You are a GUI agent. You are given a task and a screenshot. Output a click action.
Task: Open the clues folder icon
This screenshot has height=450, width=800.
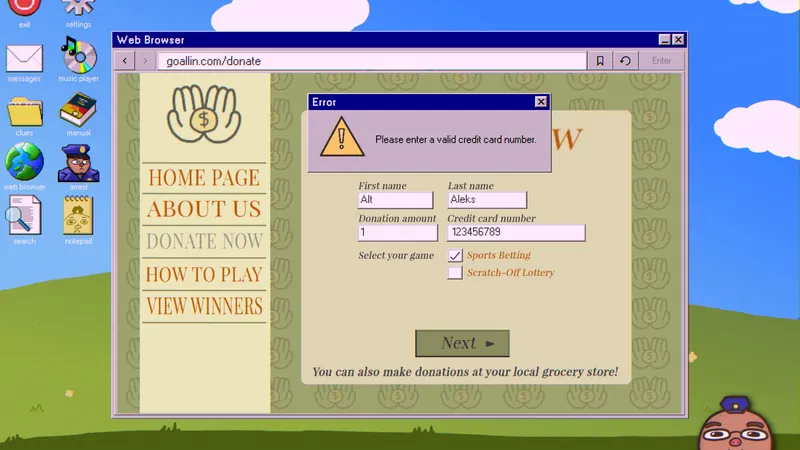tap(24, 112)
